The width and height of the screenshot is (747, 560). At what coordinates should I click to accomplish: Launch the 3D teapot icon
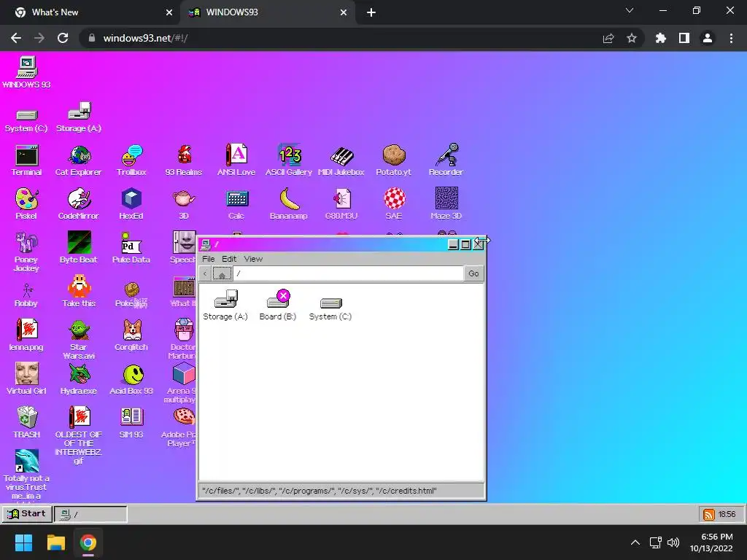(x=184, y=204)
